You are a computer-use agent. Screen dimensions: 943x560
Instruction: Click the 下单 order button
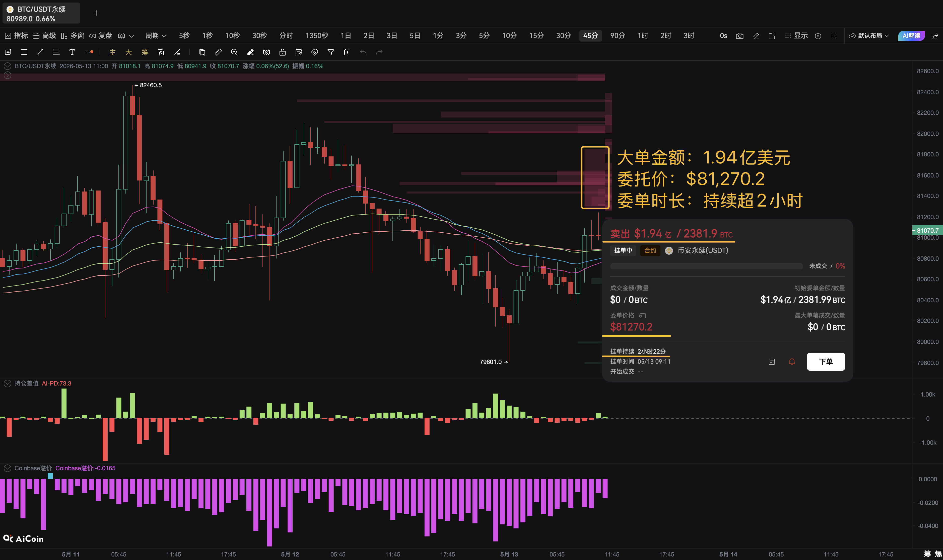pos(826,361)
